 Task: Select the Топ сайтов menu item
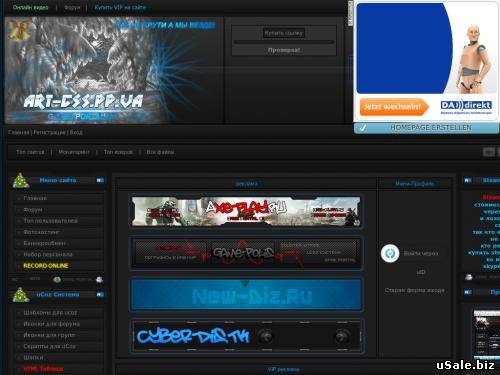click(30, 152)
